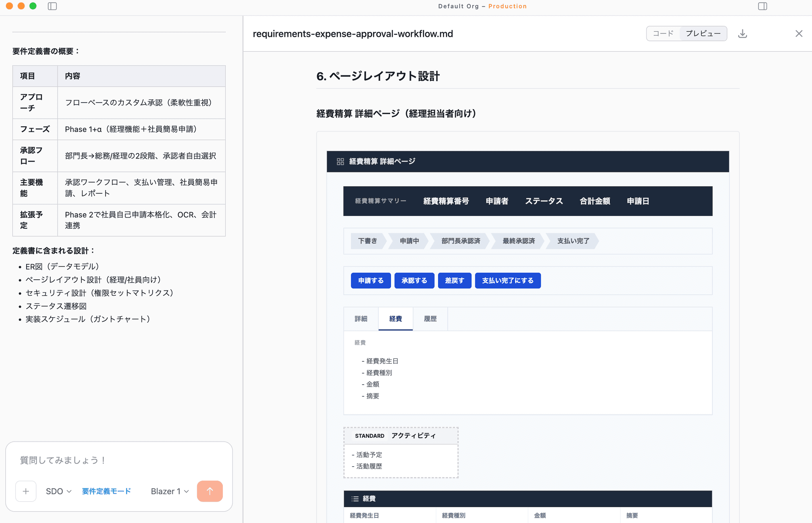Focus the 質問してみましょう input field
This screenshot has width=812, height=523.
click(x=119, y=460)
